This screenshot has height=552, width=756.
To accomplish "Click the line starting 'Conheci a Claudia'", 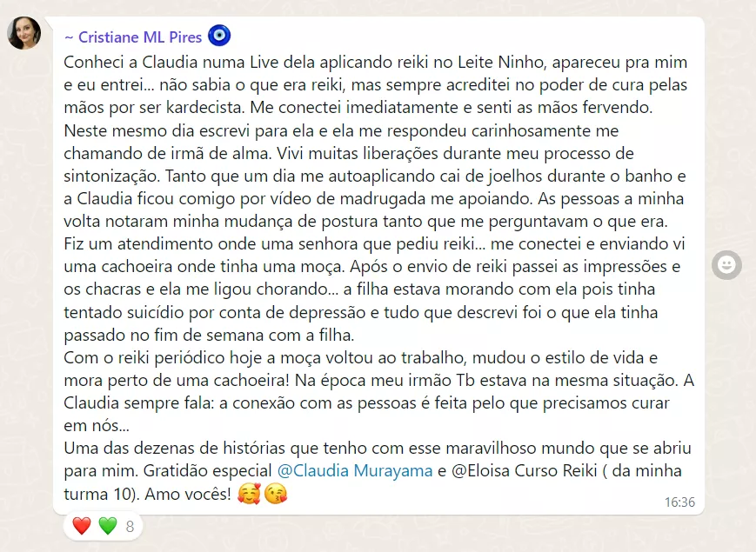I will (x=376, y=63).
